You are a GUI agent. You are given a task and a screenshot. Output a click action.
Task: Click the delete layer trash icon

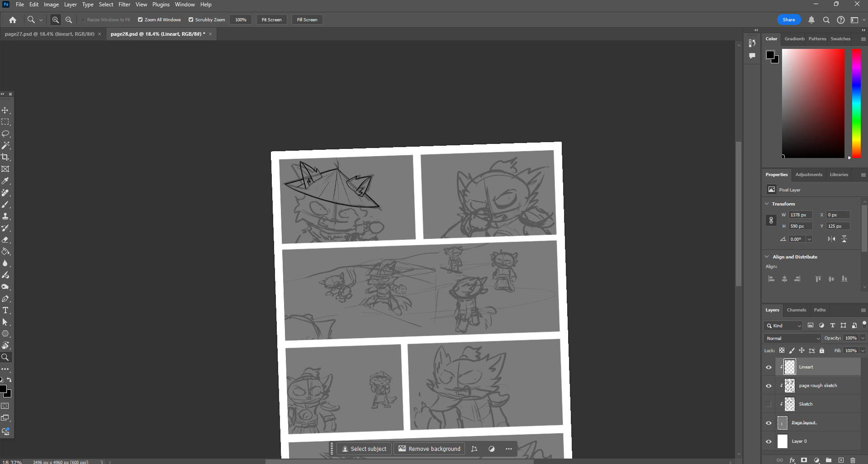tap(853, 460)
